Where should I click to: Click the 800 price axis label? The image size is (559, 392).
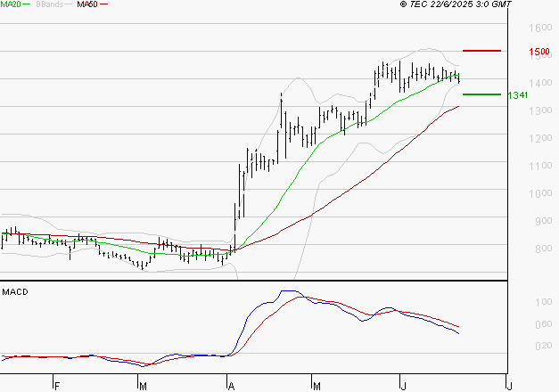pyautogui.click(x=544, y=249)
